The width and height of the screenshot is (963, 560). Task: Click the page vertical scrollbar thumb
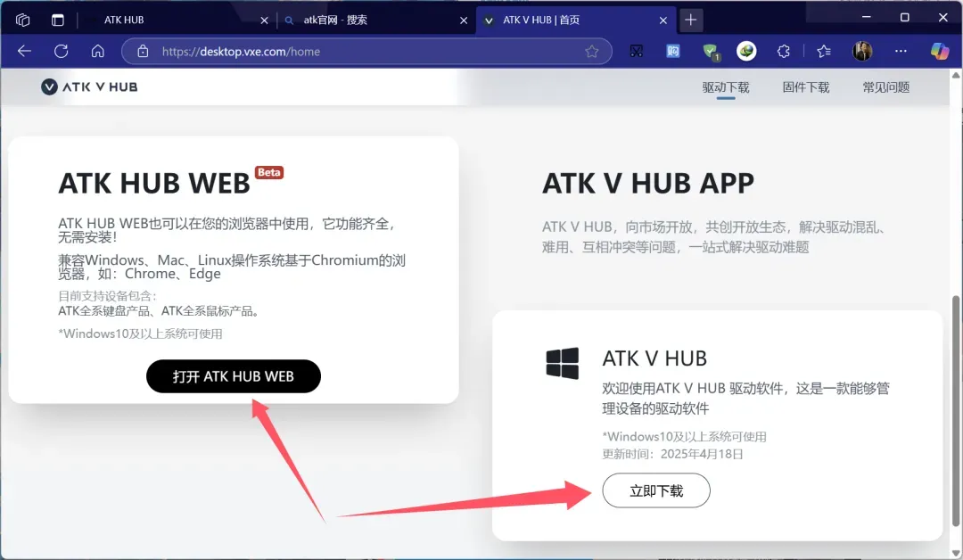pyautogui.click(x=956, y=411)
